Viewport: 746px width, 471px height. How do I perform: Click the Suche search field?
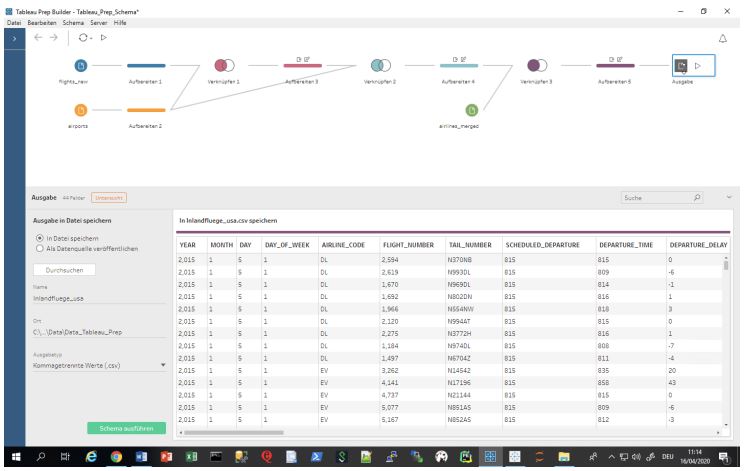[650, 199]
